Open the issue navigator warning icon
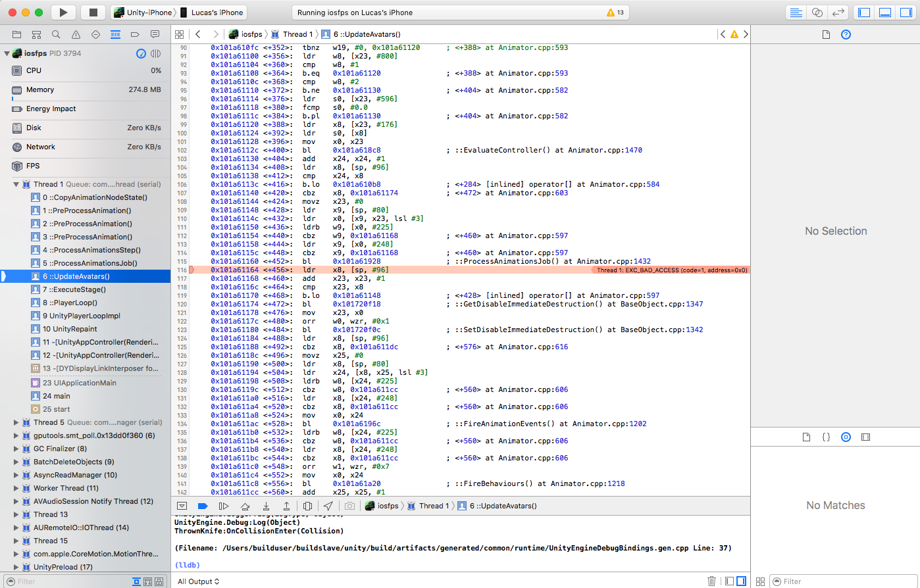Image resolution: width=920 pixels, height=588 pixels. point(76,34)
